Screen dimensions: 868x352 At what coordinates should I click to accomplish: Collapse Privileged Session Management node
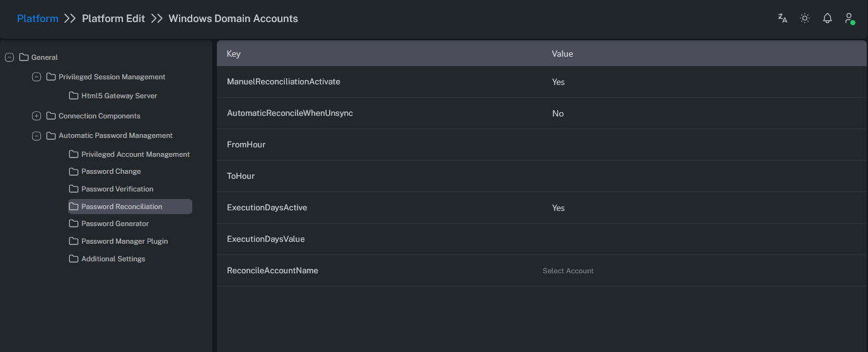tap(37, 77)
